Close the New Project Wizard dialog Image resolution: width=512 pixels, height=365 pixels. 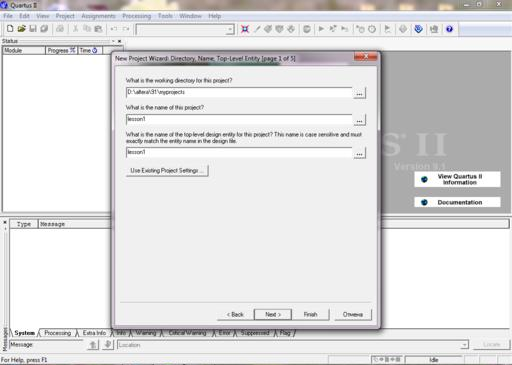click(365, 57)
